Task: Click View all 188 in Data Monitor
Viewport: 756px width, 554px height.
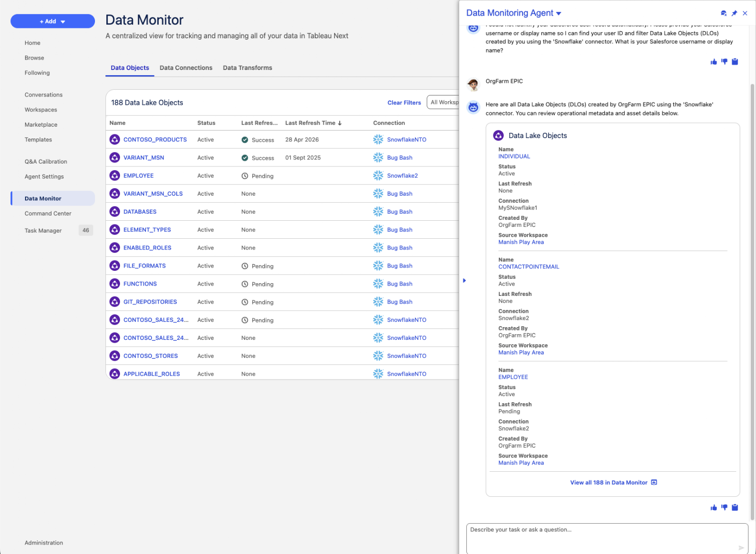Action: [609, 483]
